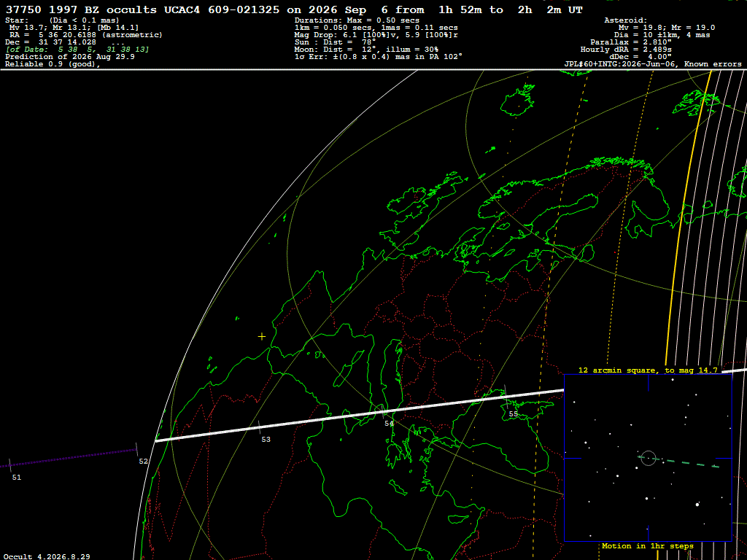This screenshot has width=747, height=560.
Task: Click the star chart inset thumbnail
Action: pyautogui.click(x=648, y=458)
